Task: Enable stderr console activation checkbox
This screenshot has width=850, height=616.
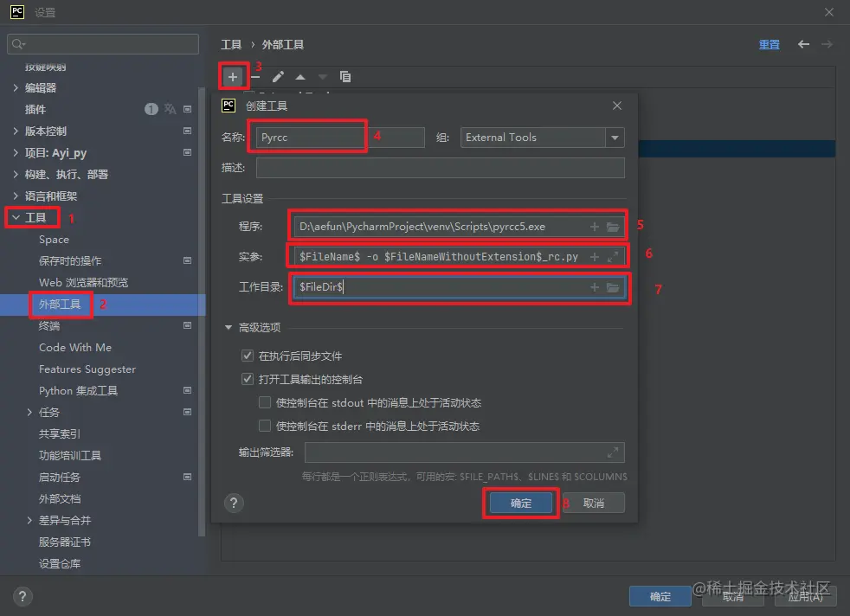Action: (265, 426)
